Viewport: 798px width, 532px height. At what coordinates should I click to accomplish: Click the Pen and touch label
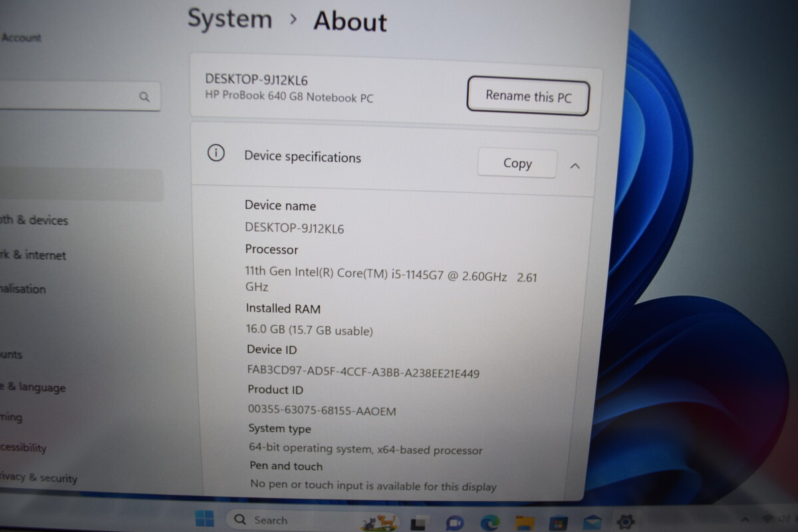tap(286, 466)
